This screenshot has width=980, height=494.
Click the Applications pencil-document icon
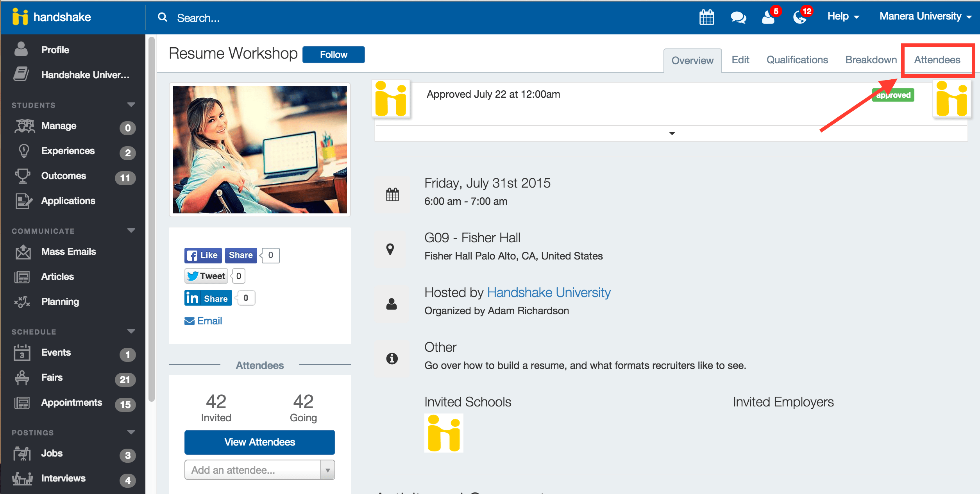[23, 201]
